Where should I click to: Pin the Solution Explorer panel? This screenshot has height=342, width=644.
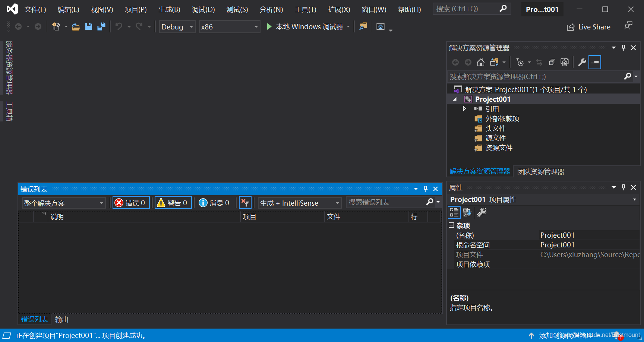(624, 48)
